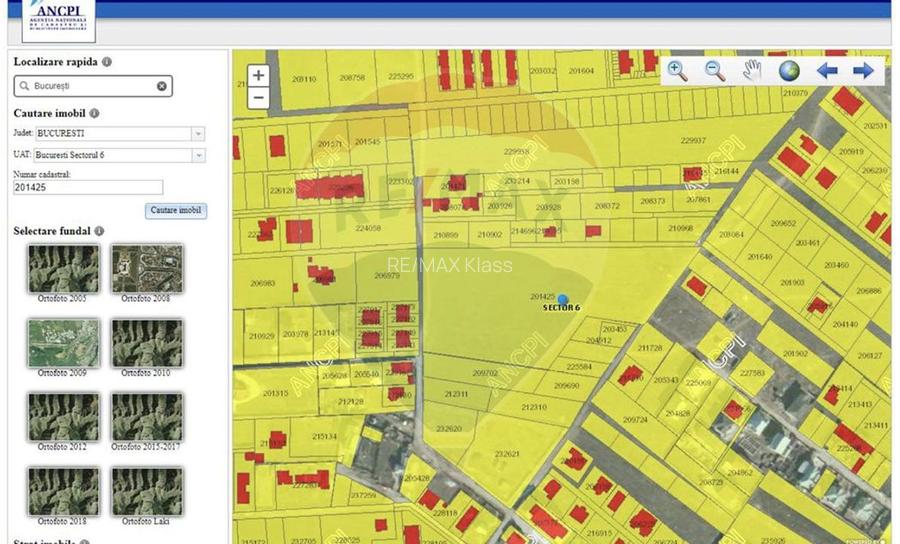The width and height of the screenshot is (900, 544).
Task: Click parcel label 209702 on the map
Action: click(485, 373)
